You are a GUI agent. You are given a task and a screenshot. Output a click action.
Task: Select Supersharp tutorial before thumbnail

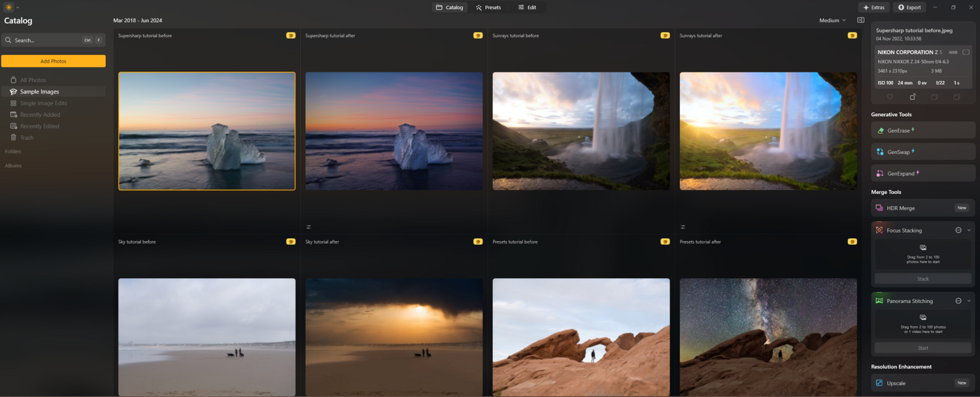(x=207, y=131)
